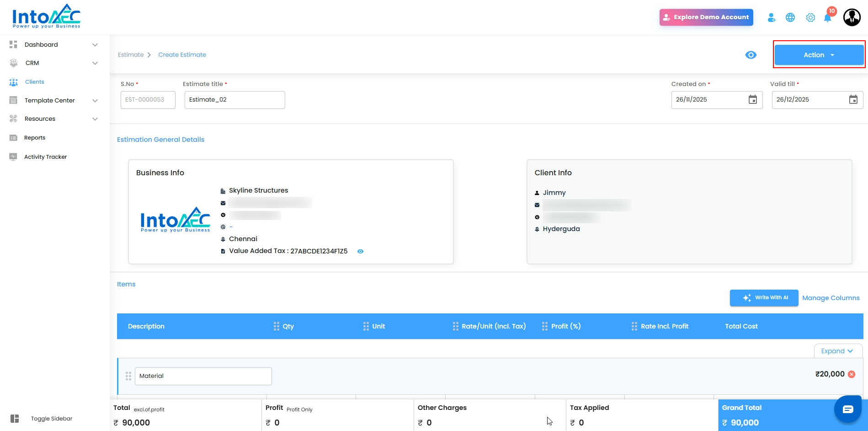Click the Resources sidebar icon
The image size is (868, 431).
click(x=13, y=119)
